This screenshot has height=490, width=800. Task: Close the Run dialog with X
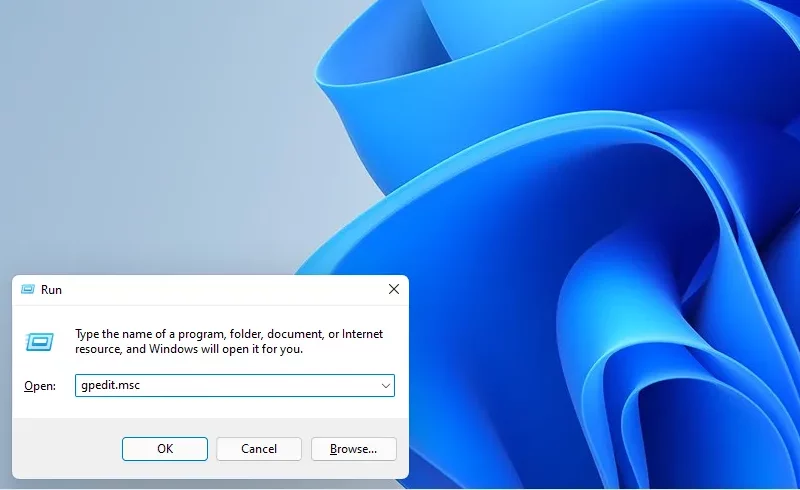tap(394, 289)
